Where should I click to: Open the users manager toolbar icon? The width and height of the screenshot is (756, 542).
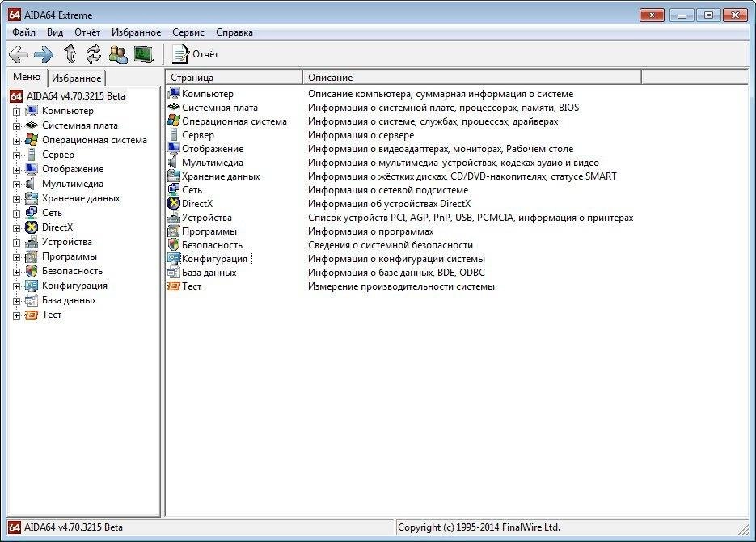tap(118, 54)
